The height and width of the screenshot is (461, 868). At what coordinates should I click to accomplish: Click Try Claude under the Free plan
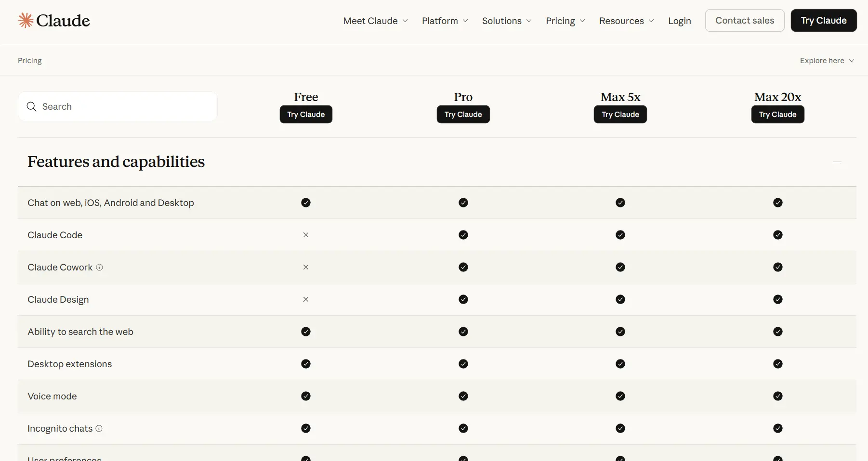306,115
